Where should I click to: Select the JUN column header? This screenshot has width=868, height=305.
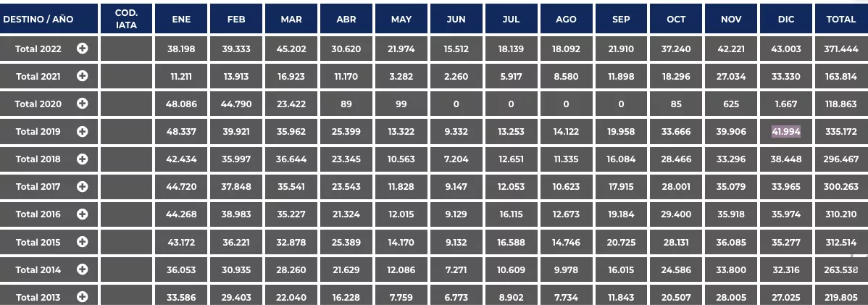[456, 20]
